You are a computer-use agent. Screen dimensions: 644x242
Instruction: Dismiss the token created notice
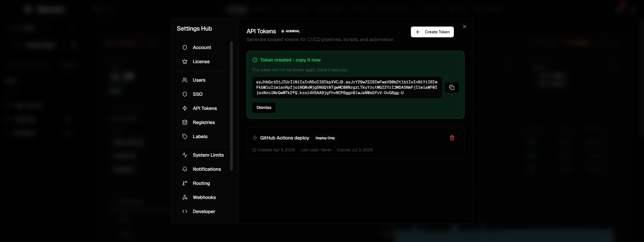coord(264,108)
